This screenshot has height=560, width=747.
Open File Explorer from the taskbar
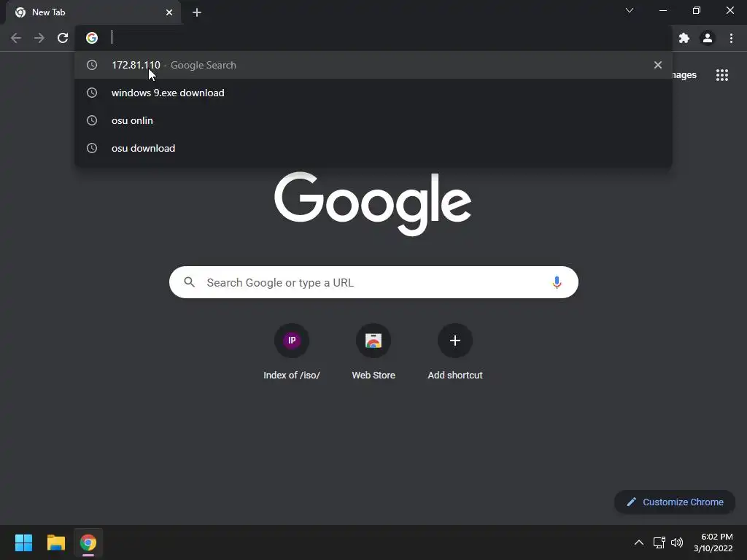pos(55,542)
